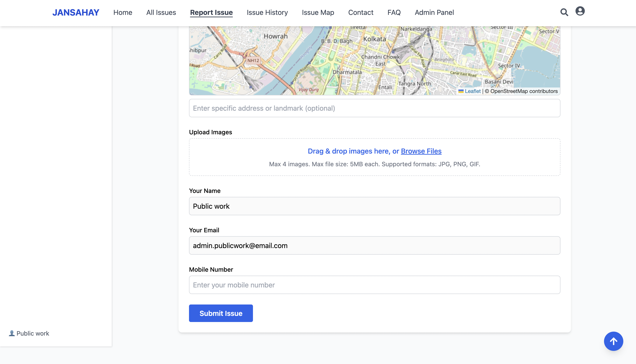
Task: Open the Contact page
Action: point(360,12)
